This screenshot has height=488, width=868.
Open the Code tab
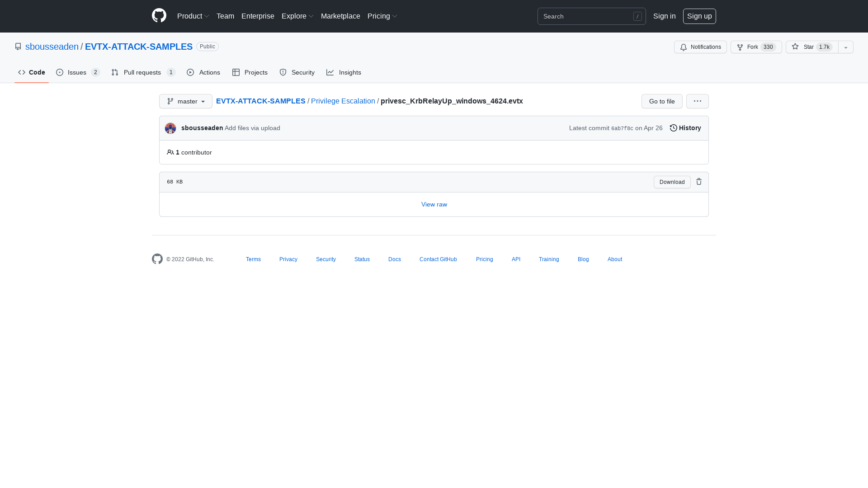(x=32, y=72)
